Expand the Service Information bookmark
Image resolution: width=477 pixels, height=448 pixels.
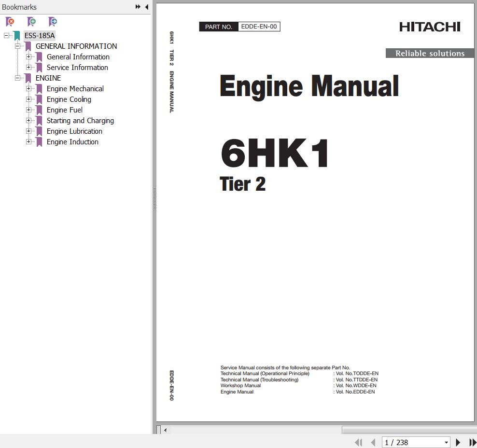[28, 67]
